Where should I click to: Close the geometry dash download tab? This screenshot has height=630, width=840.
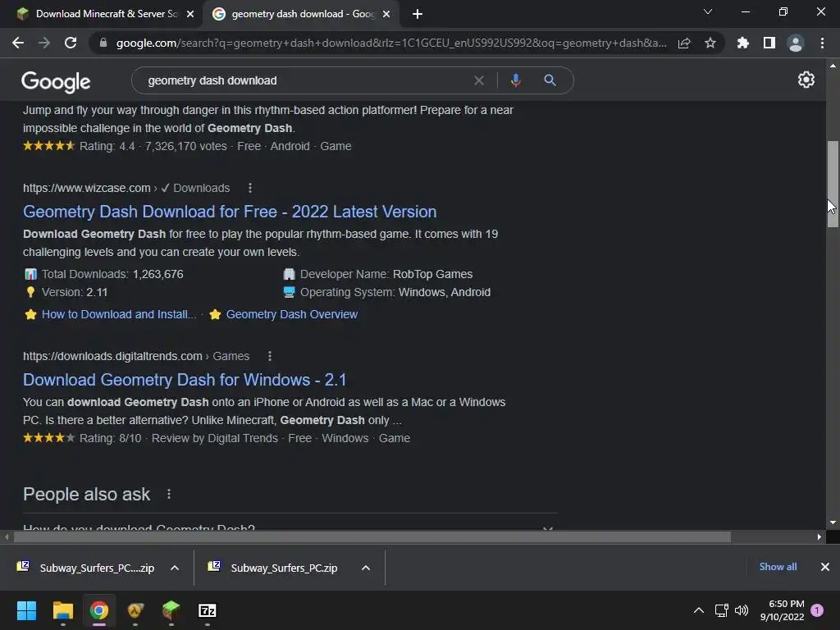pyautogui.click(x=386, y=14)
